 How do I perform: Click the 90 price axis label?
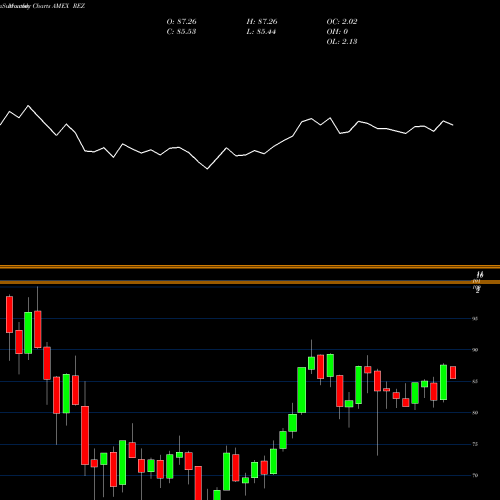pos(475,350)
